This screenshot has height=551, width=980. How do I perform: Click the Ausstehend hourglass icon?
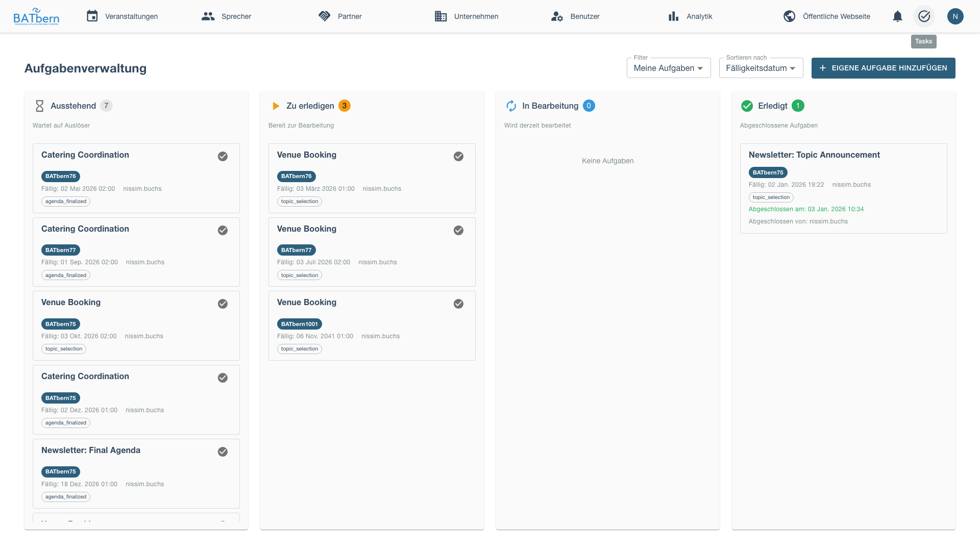click(x=39, y=106)
